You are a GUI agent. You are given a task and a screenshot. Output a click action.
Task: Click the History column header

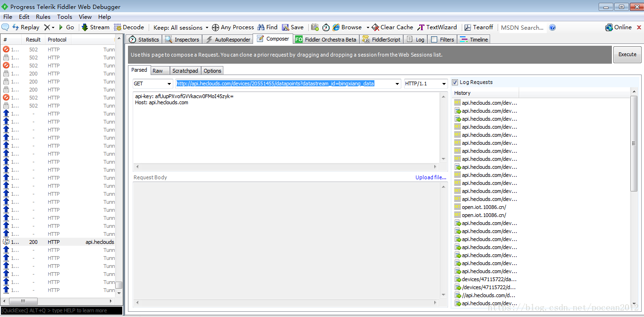485,93
